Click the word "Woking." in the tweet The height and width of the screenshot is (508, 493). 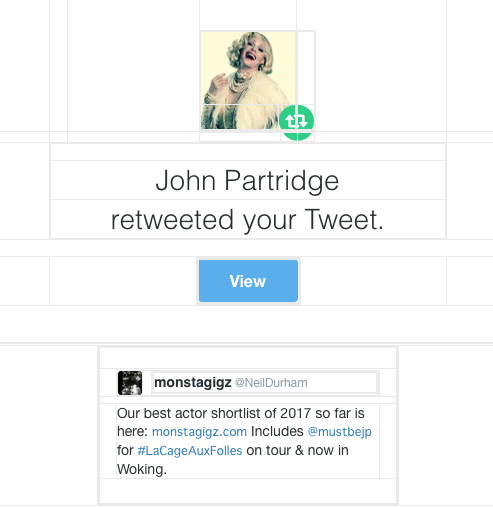[x=142, y=469]
